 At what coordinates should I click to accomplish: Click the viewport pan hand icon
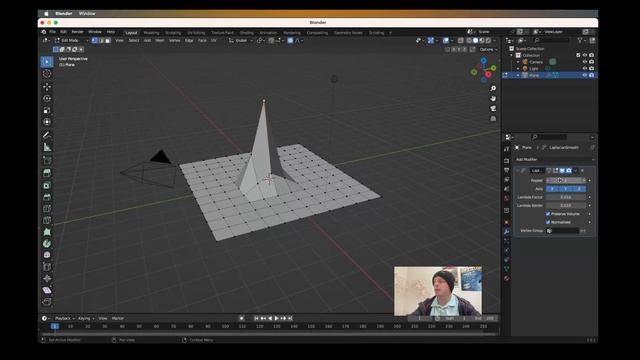click(493, 98)
